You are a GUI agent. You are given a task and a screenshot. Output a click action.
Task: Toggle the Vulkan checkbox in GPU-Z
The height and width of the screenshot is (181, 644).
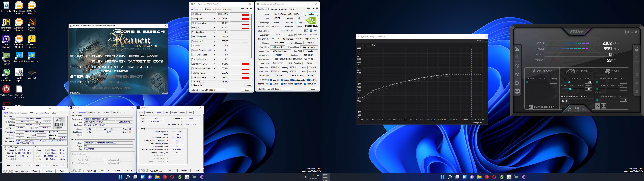[x=271, y=84]
